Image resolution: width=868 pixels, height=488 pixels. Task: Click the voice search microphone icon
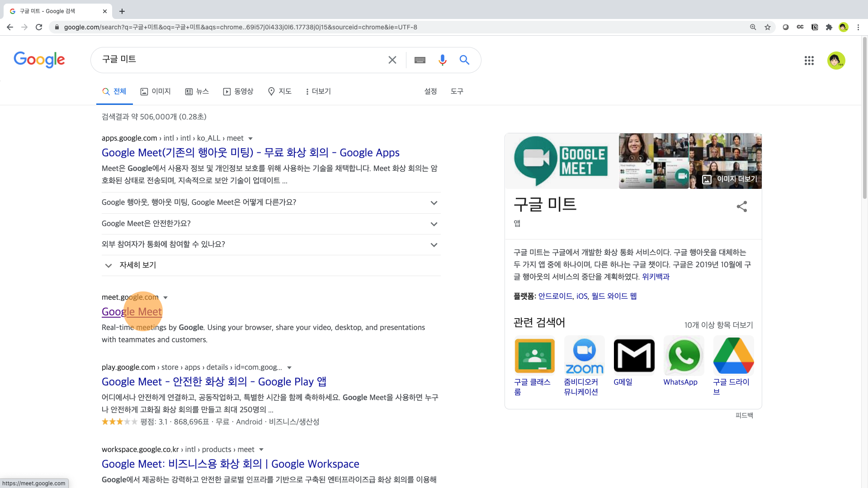click(442, 60)
